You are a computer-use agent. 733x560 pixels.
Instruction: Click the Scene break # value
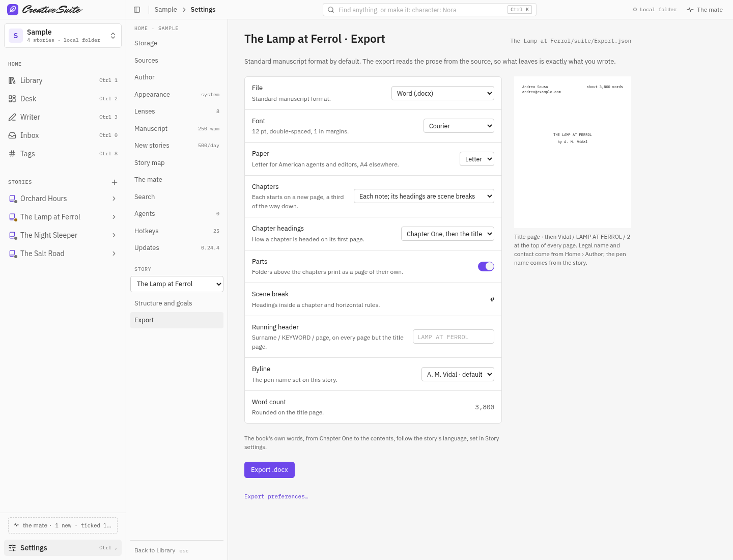point(492,299)
